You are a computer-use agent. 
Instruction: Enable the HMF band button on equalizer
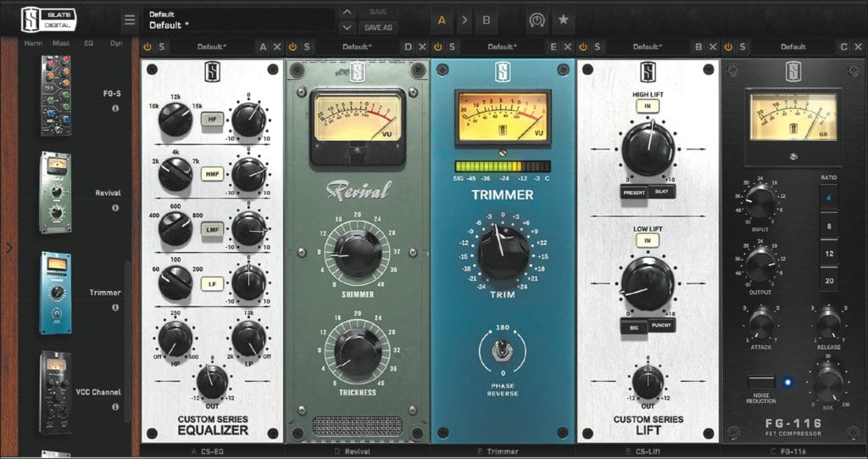point(212,174)
